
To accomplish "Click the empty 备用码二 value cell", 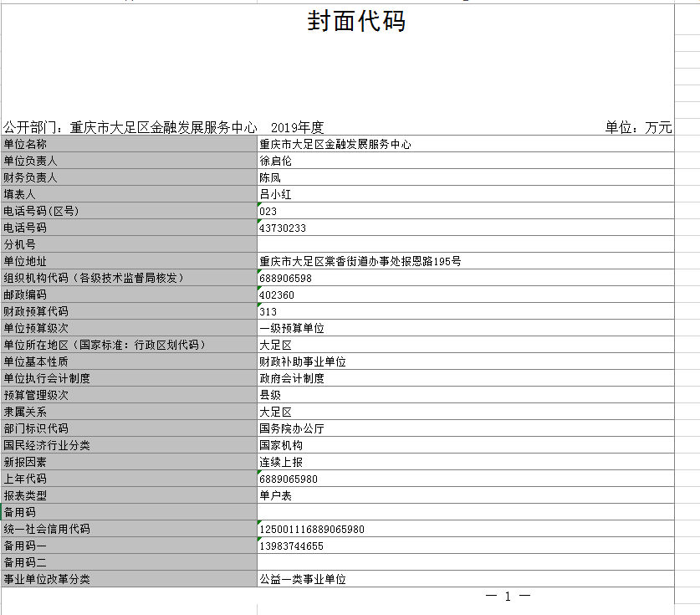I will click(x=466, y=562).
